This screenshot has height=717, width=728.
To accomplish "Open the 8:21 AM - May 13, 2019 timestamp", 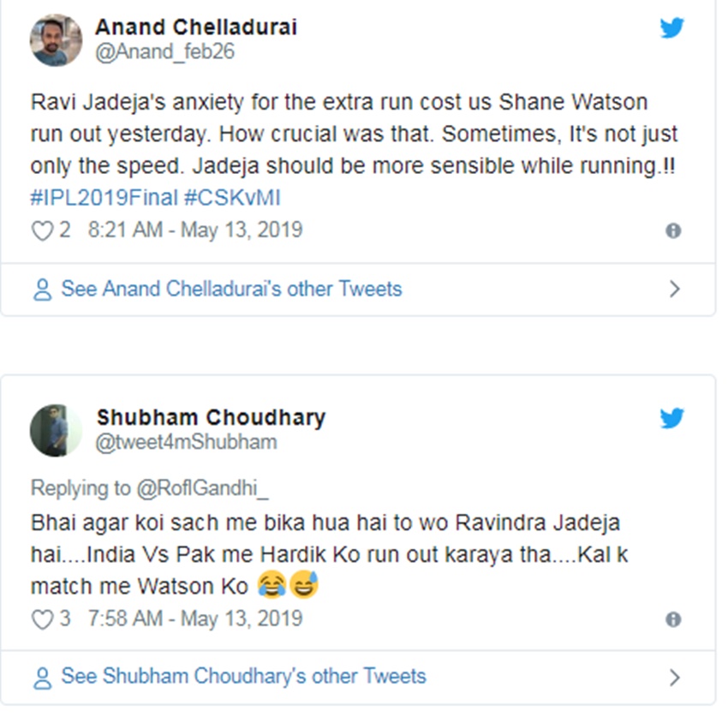I will 195,230.
